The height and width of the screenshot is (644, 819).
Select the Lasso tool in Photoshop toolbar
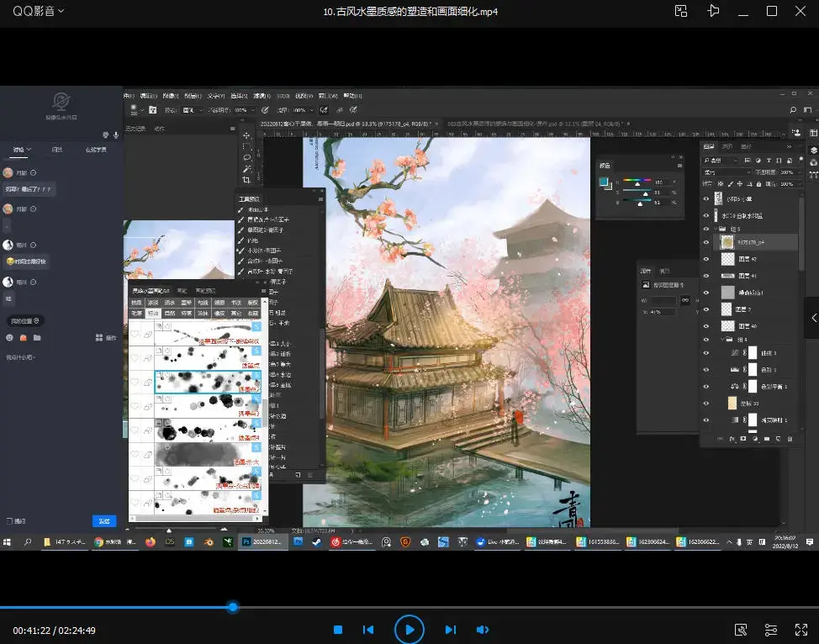[246, 157]
